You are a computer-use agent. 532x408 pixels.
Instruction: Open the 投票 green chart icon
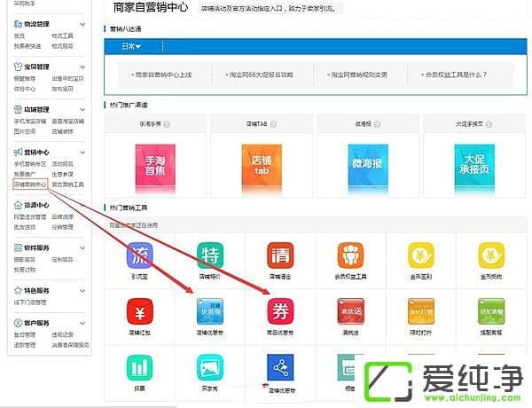pyautogui.click(x=140, y=367)
